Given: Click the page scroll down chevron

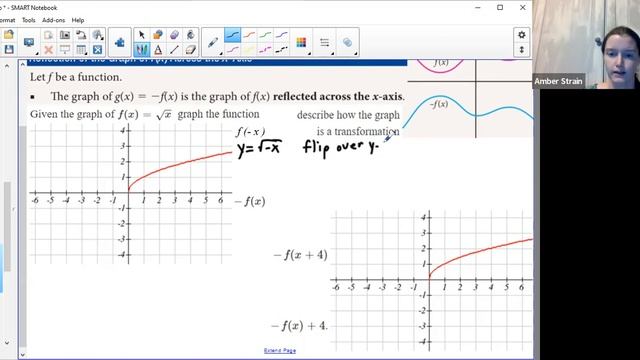Looking at the screenshot, I should click(x=22, y=355).
